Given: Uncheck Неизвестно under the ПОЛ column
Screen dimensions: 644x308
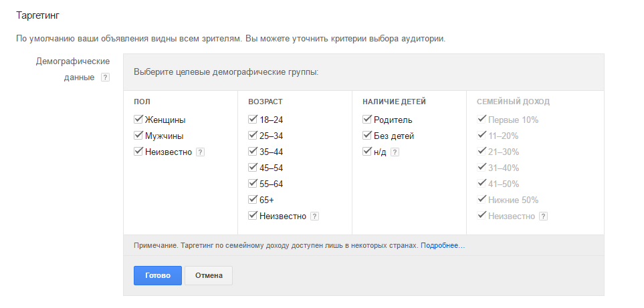Looking at the screenshot, I should coord(138,152).
